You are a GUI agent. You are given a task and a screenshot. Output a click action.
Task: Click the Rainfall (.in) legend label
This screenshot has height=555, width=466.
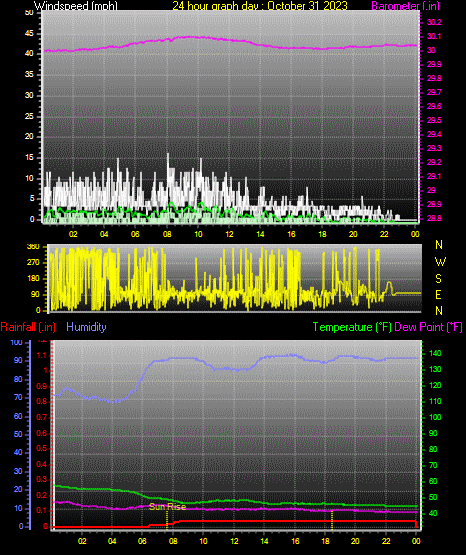28,327
